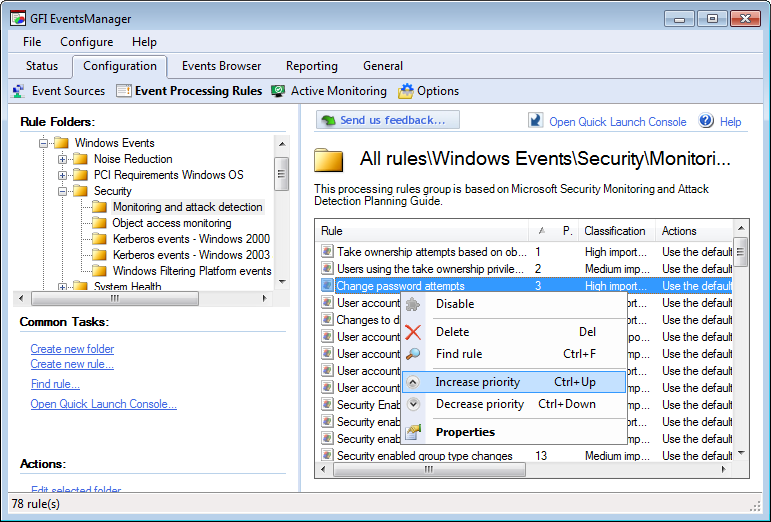This screenshot has height=522, width=771.
Task: Sort by the Rule column header
Action: click(423, 231)
